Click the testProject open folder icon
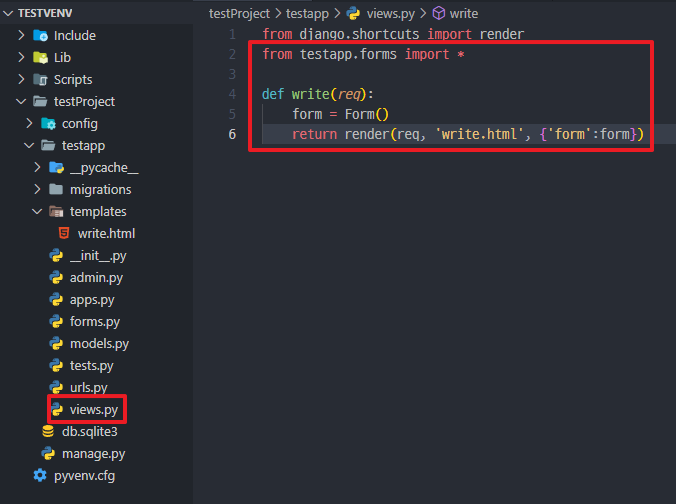The image size is (676, 504). [41, 101]
